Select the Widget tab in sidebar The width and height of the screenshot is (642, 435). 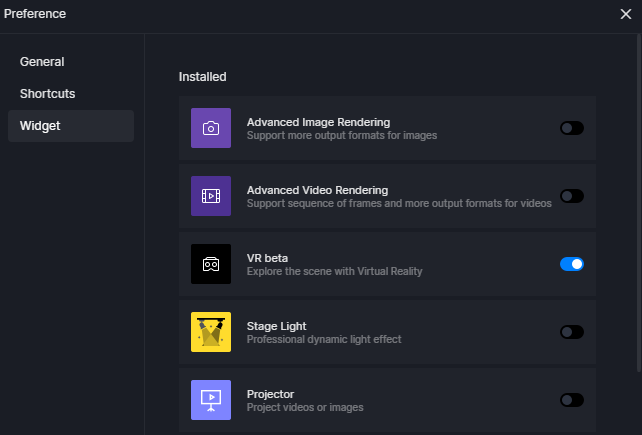pyautogui.click(x=40, y=126)
